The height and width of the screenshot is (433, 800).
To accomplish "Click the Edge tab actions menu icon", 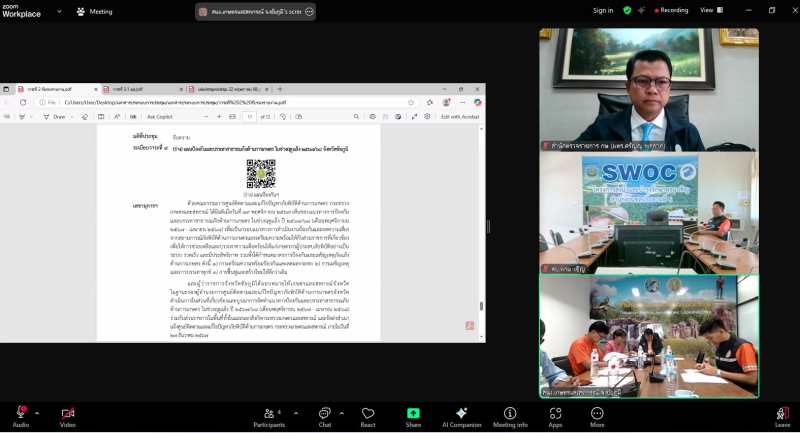I will click(6, 89).
